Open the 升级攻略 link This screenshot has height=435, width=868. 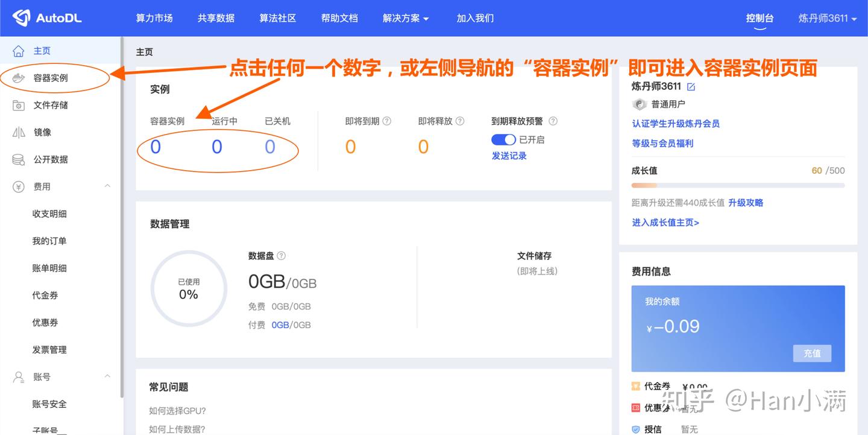[x=746, y=203]
